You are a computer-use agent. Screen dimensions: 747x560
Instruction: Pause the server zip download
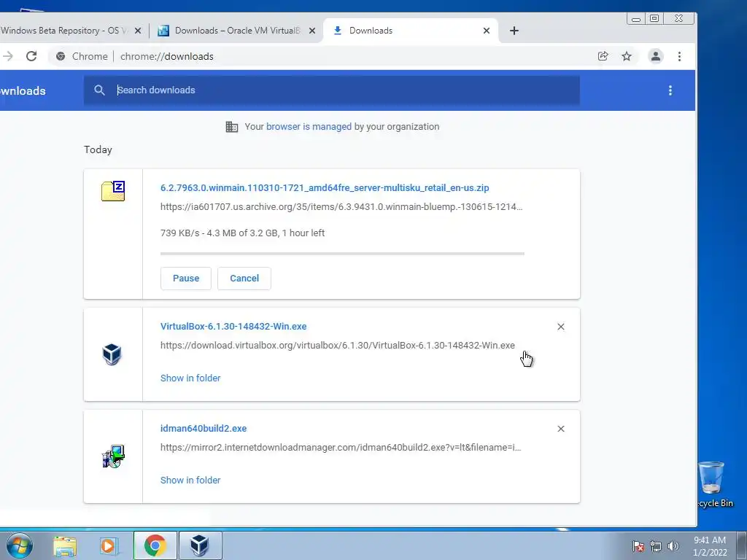186,279
